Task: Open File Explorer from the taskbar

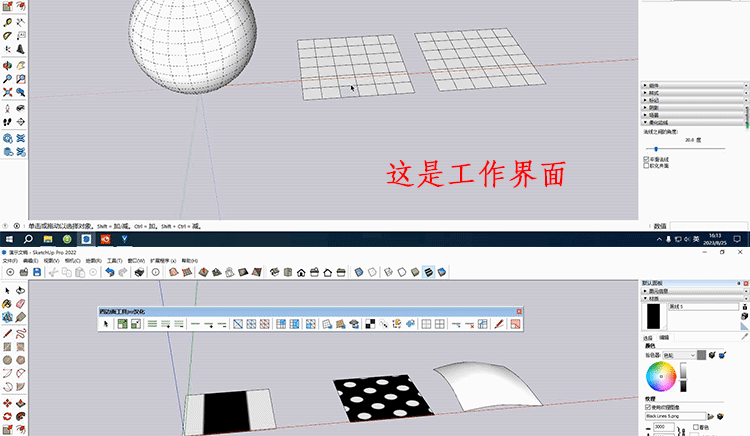Action: pos(48,239)
